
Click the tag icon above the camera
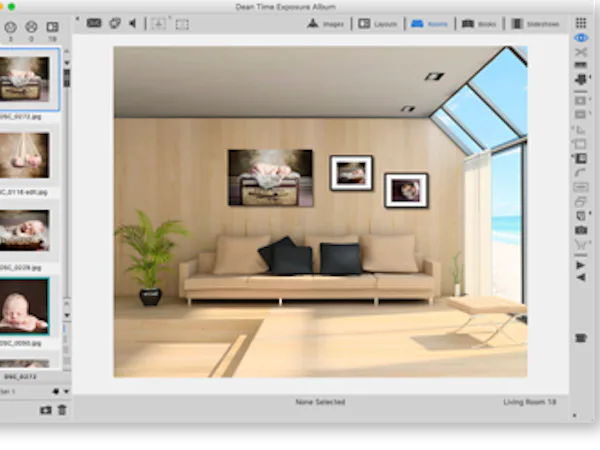pos(581,216)
